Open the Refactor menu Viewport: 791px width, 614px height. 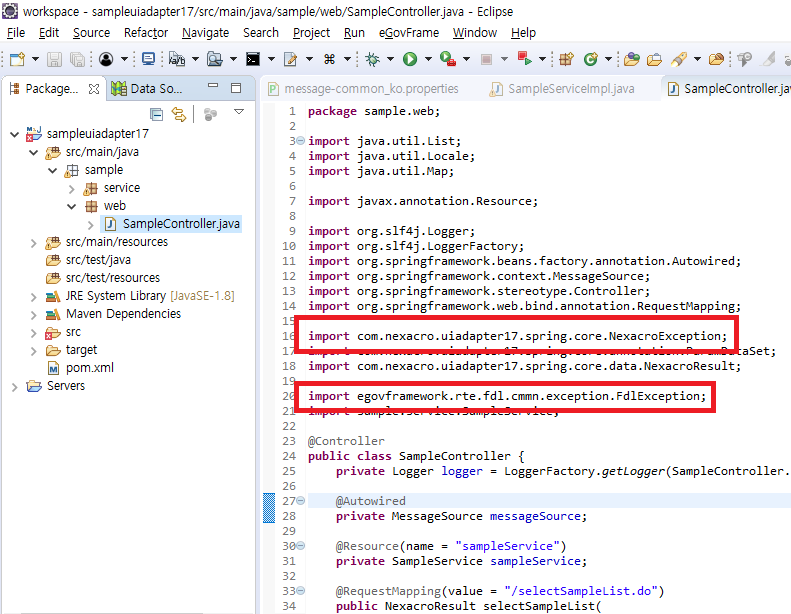[x=146, y=32]
